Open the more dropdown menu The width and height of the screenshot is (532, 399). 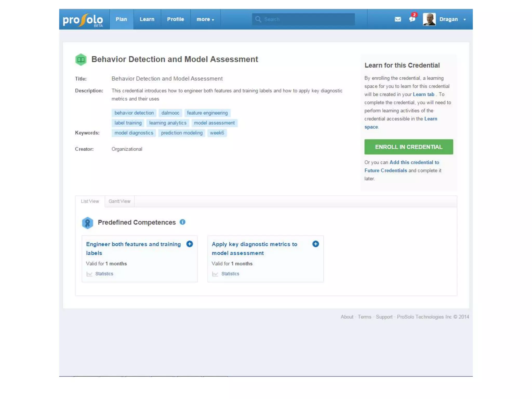205,19
